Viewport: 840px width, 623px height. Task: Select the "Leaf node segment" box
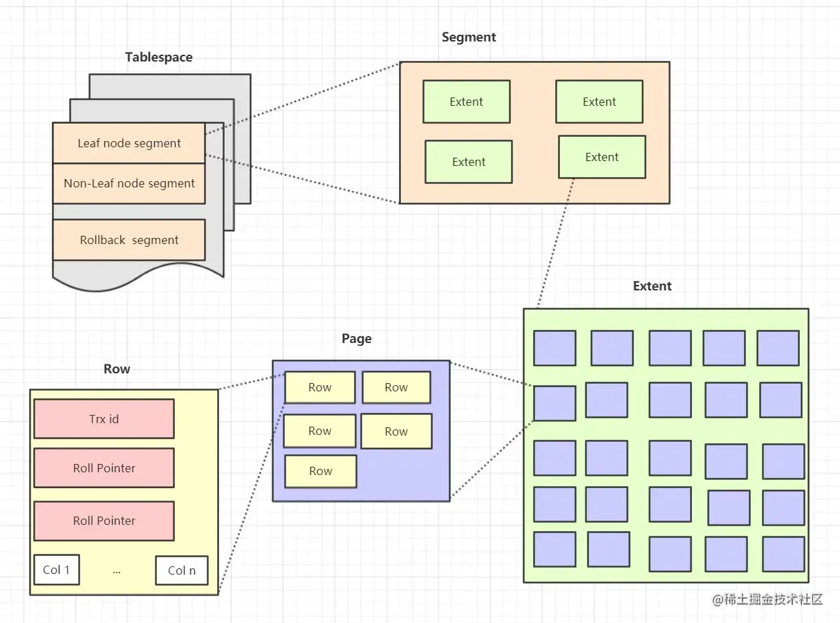tap(129, 143)
